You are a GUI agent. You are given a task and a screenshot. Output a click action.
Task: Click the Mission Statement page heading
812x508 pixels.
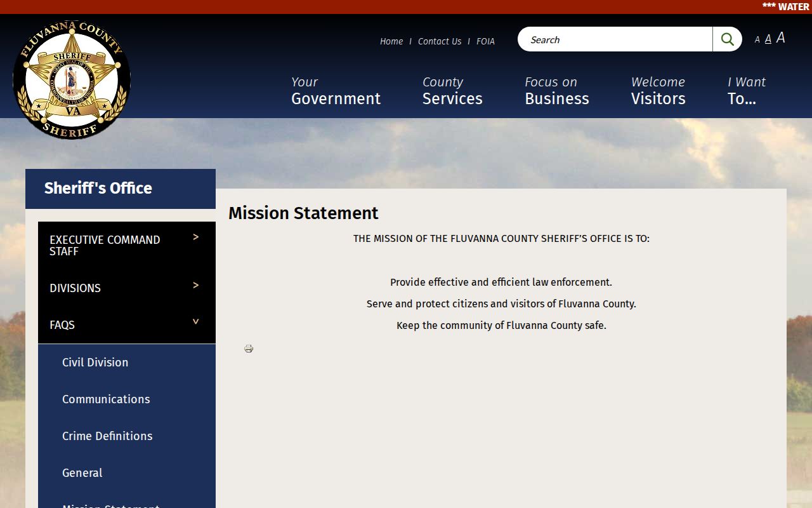303,213
